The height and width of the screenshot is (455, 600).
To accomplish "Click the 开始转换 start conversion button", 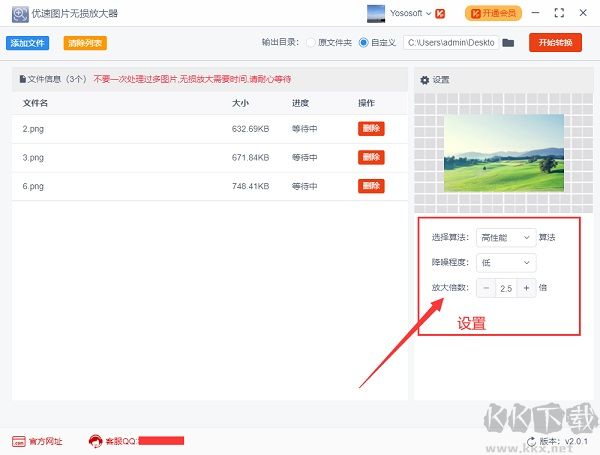I will [x=555, y=42].
